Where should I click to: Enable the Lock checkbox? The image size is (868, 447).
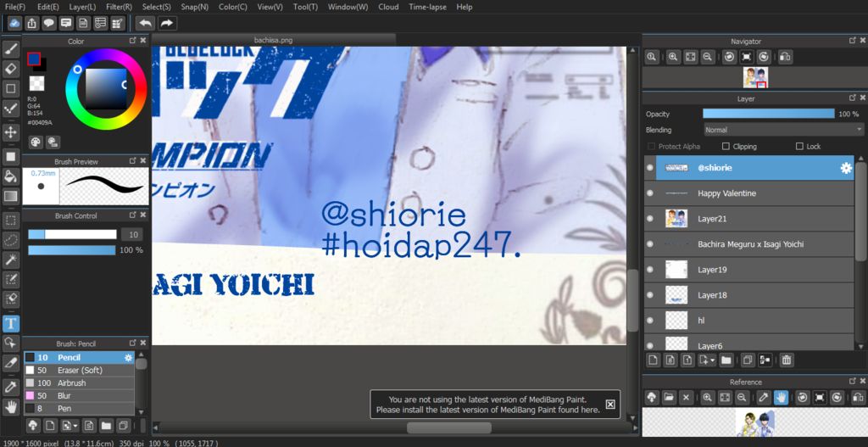point(799,147)
